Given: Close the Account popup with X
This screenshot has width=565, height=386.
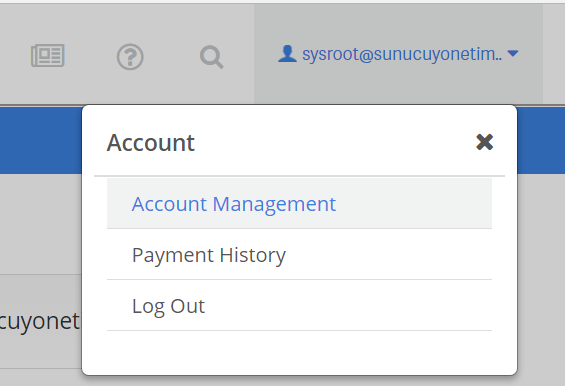Looking at the screenshot, I should pos(484,142).
